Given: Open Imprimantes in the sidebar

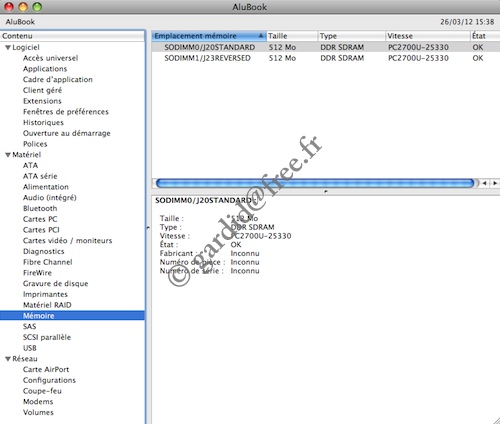Looking at the screenshot, I should point(45,294).
